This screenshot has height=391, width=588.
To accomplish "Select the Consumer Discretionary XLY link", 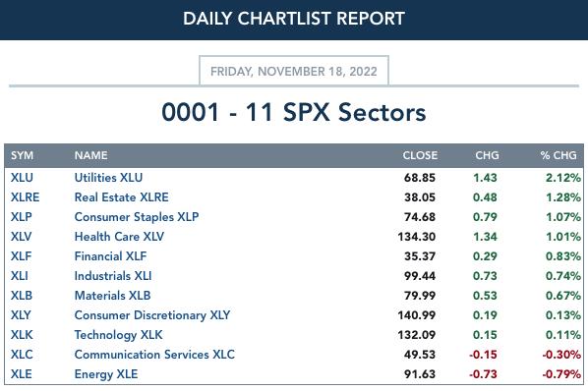I will [x=152, y=315].
